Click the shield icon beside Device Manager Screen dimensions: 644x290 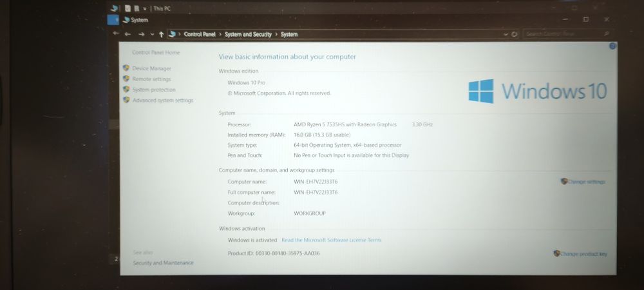(x=126, y=68)
